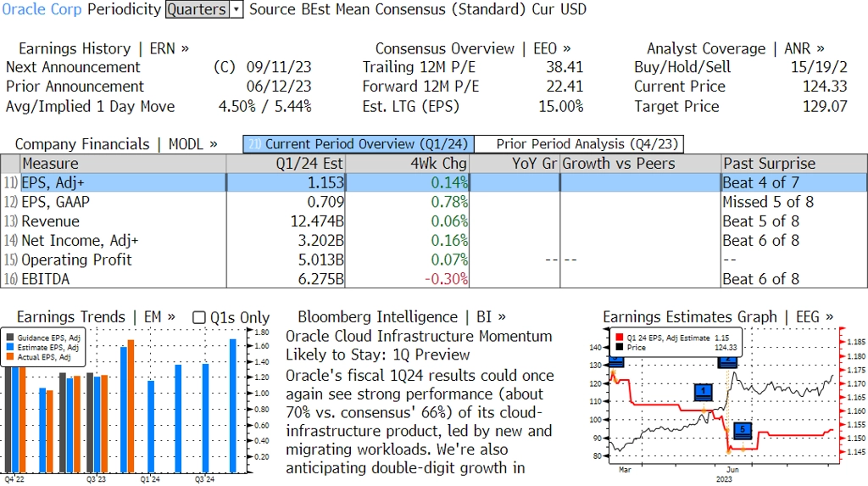
Task: Click the -0.30% EBITDA 4Wk change
Action: [x=446, y=279]
